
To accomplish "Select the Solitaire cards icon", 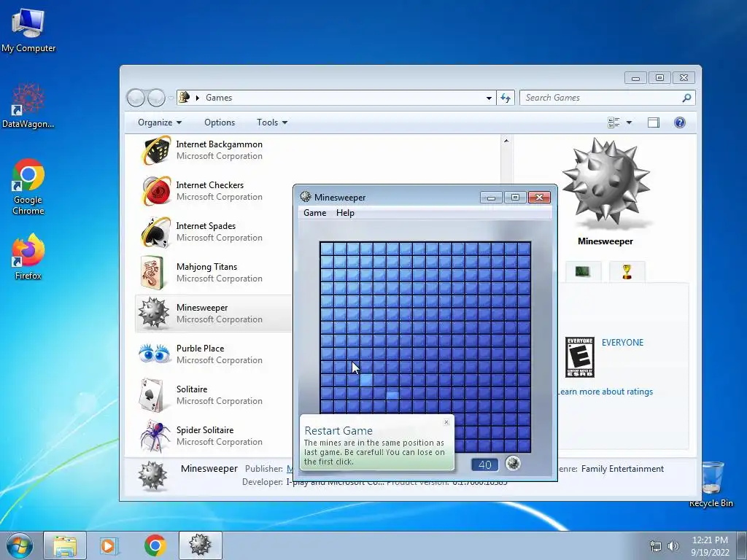I will pyautogui.click(x=152, y=395).
